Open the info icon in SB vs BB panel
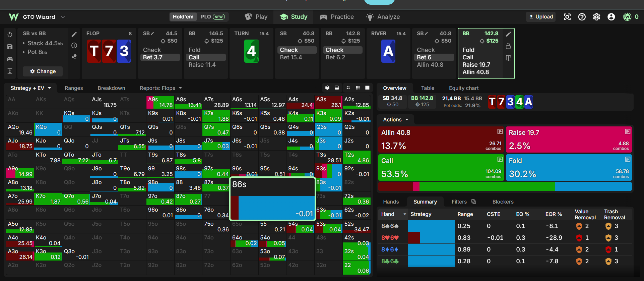 [74, 46]
